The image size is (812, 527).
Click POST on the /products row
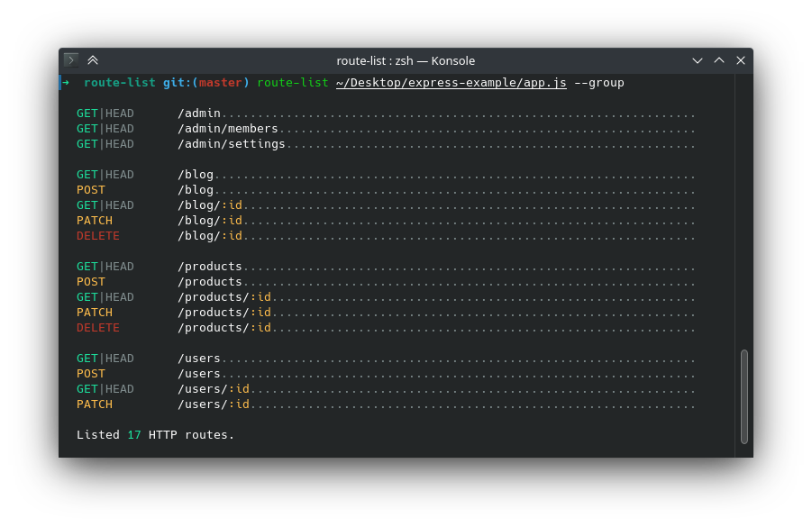click(91, 282)
